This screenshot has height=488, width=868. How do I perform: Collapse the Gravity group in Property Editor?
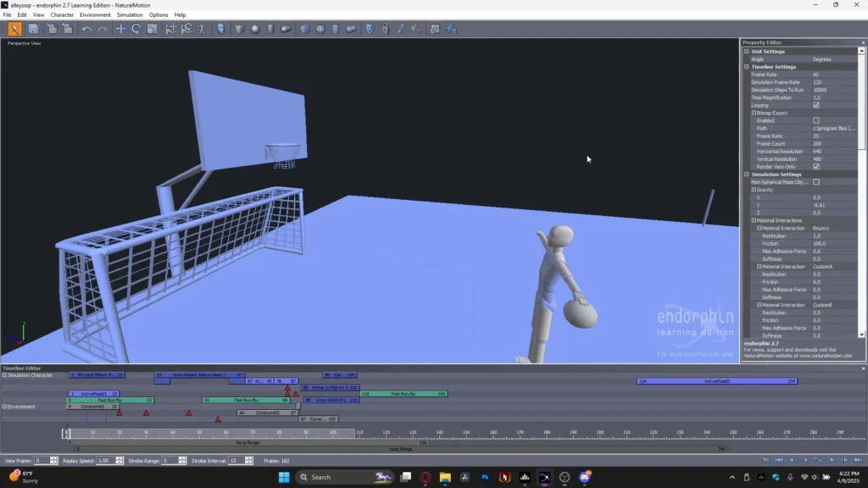(754, 188)
